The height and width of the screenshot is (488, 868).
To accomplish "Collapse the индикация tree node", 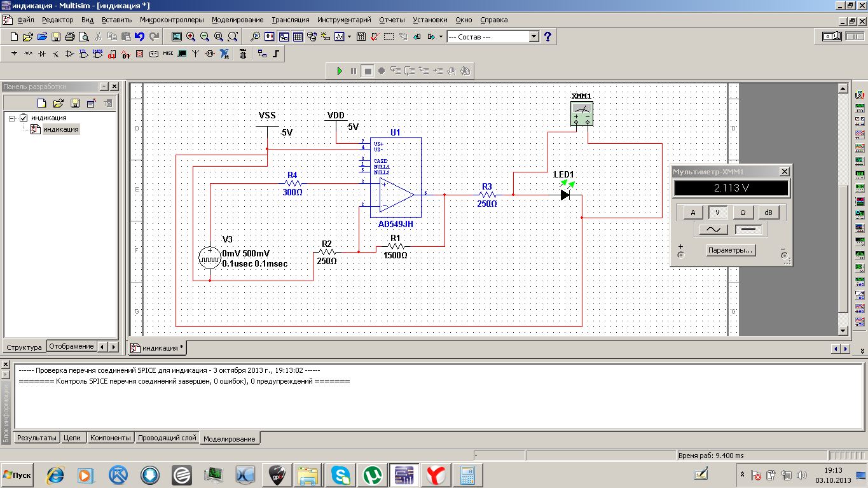I will 12,118.
